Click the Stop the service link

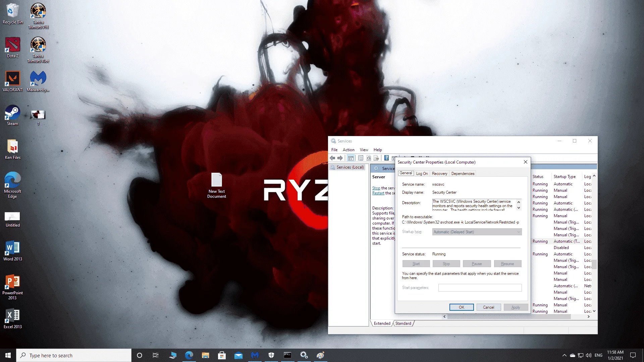click(376, 188)
